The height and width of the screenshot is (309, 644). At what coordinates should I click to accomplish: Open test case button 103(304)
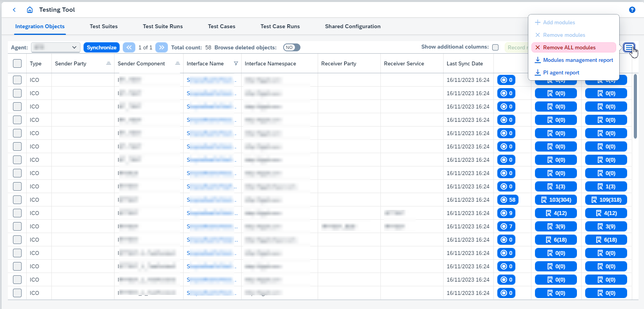556,200
